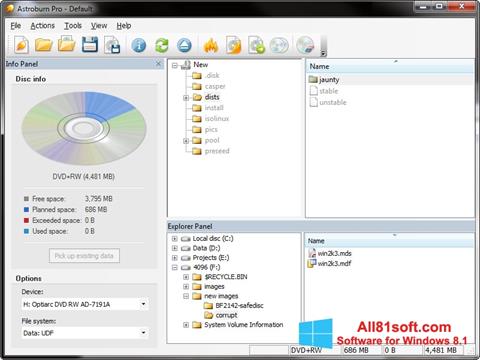The height and width of the screenshot is (360, 480).
Task: Open the View menu
Action: point(99,26)
